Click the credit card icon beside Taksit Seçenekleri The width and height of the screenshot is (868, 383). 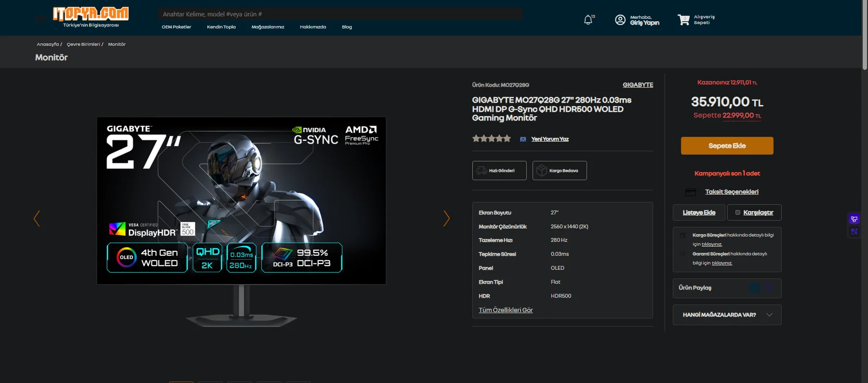point(691,192)
